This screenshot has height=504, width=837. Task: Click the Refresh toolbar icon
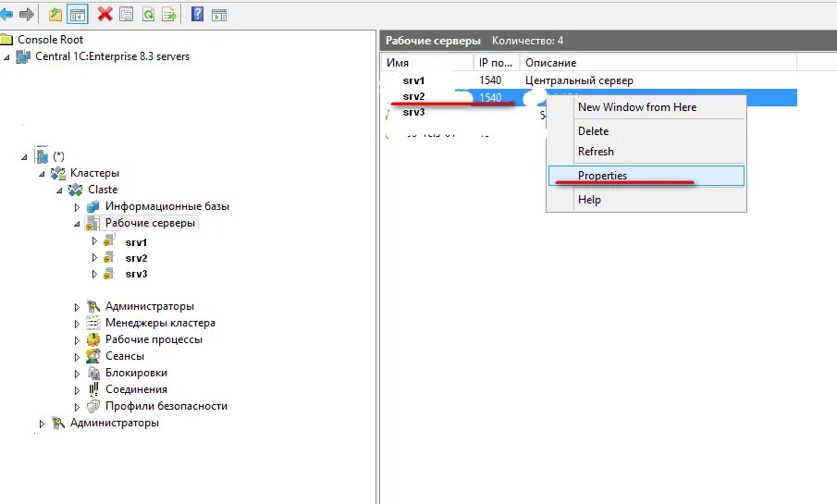[x=148, y=15]
